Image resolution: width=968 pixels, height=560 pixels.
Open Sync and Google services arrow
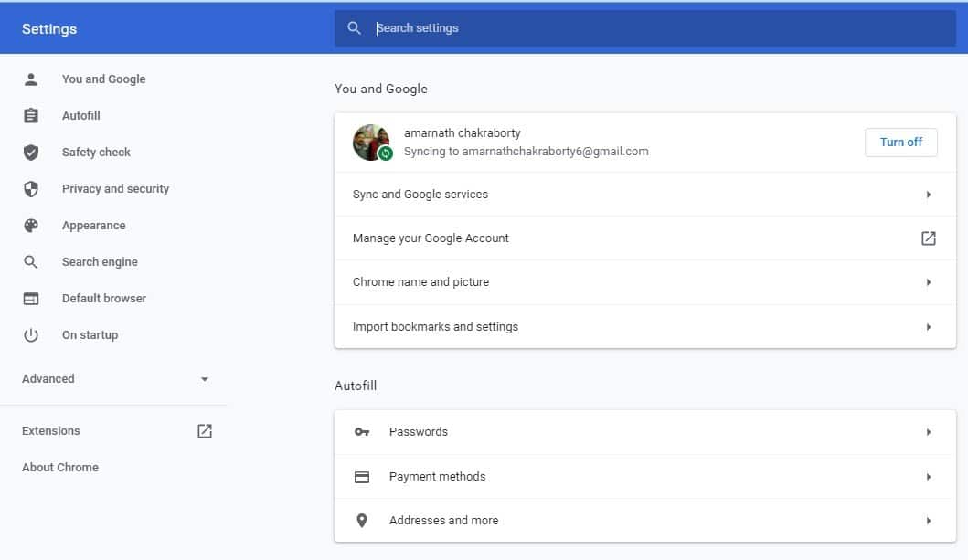tap(929, 195)
